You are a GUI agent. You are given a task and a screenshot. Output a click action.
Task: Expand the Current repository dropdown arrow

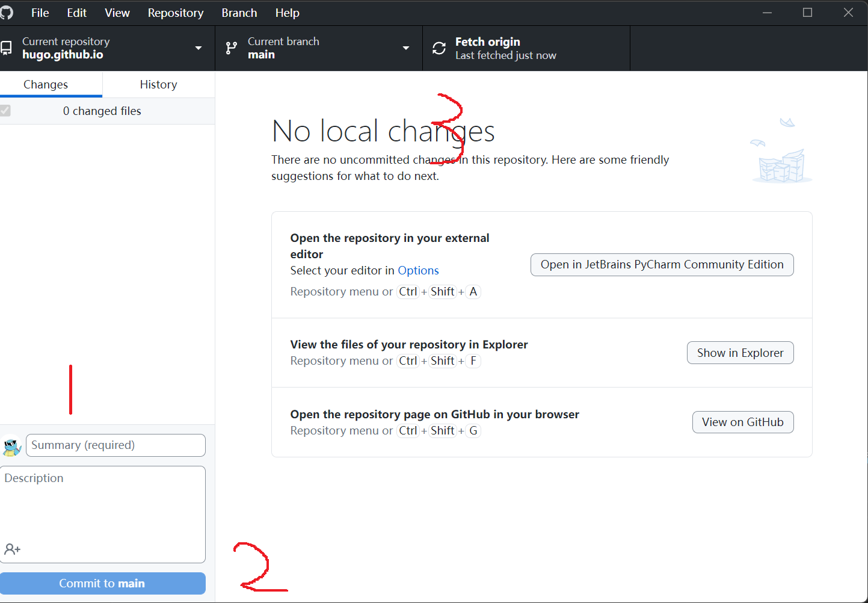199,48
